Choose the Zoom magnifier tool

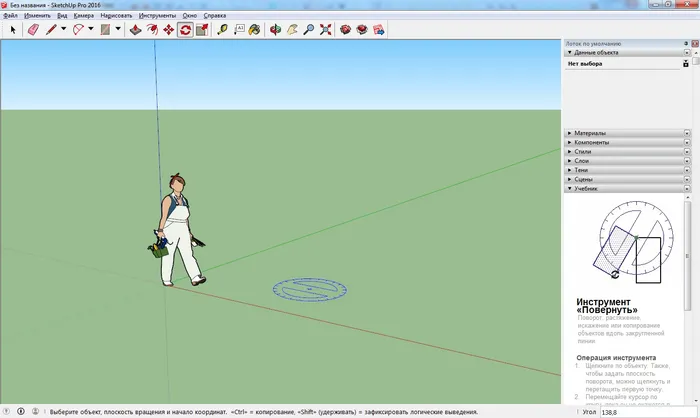click(x=308, y=30)
